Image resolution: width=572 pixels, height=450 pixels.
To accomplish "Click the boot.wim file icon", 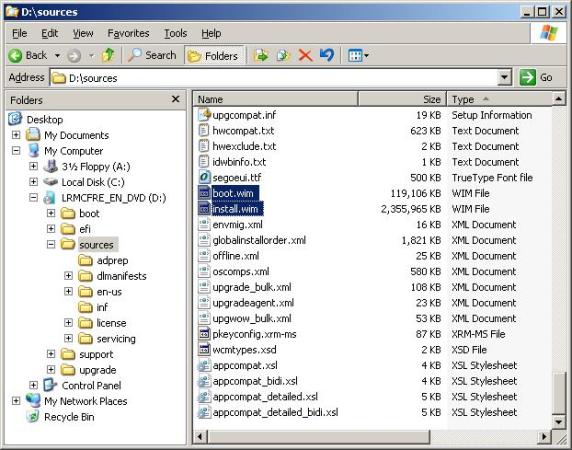I will [x=204, y=193].
